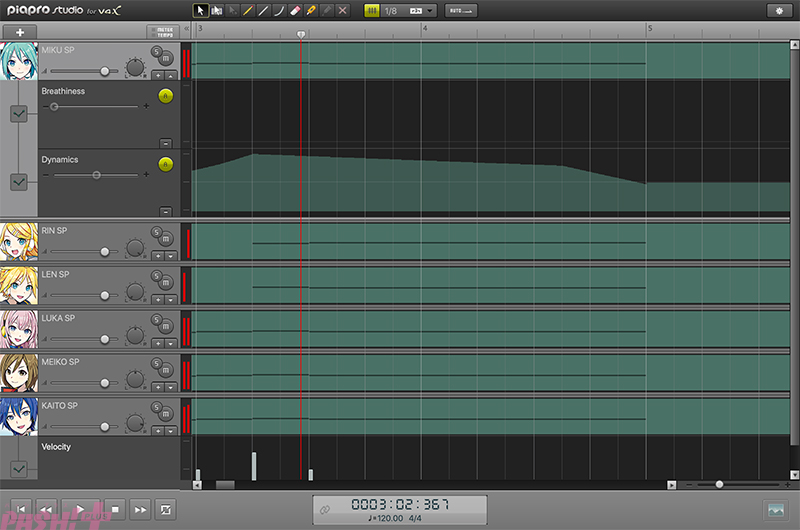
Task: Choose the curve drawing tool
Action: [x=279, y=10]
